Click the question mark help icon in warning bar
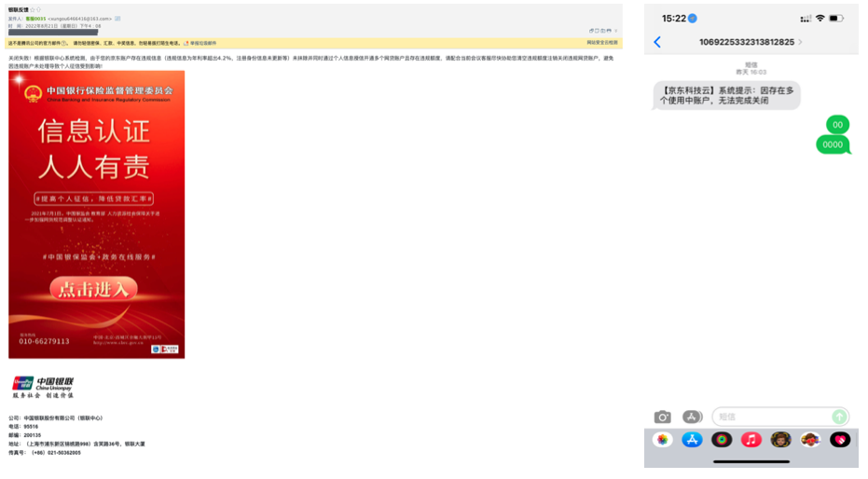Viewport: 868px width, 479px height. pos(63,43)
